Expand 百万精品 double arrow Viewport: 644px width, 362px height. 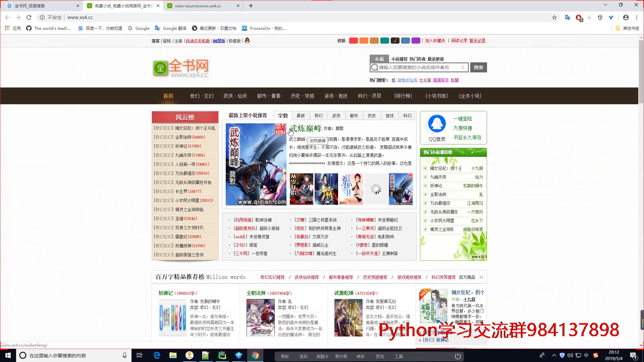tap(481, 277)
